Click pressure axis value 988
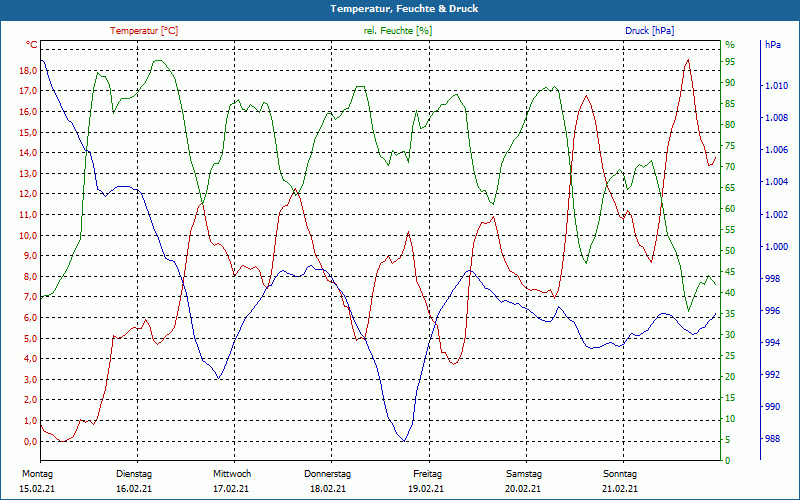This screenshot has width=800, height=500. 772,438
